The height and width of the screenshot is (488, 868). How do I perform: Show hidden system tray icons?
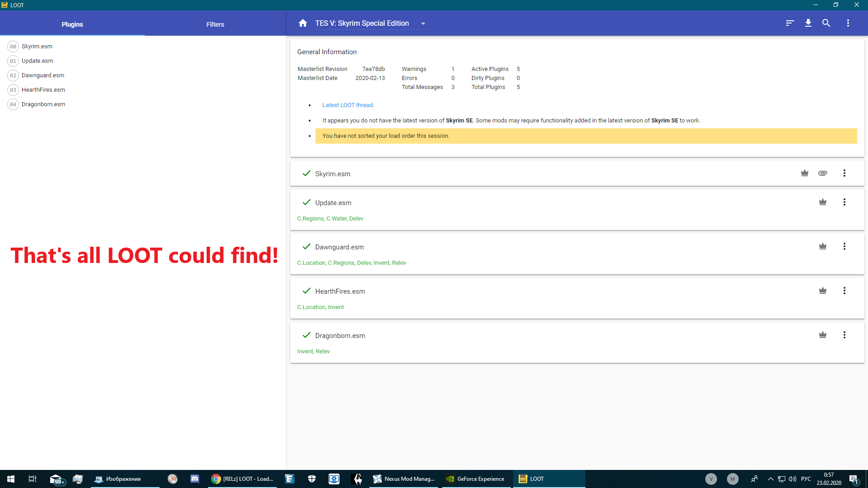770,479
